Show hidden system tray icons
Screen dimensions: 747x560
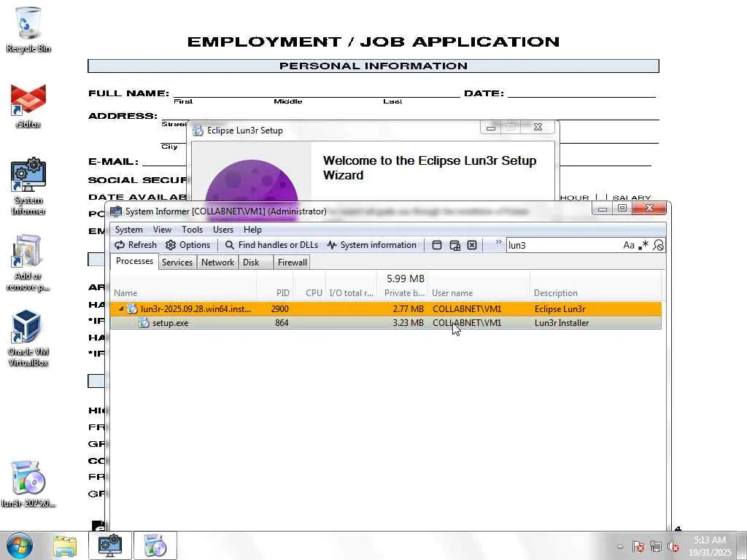620,547
